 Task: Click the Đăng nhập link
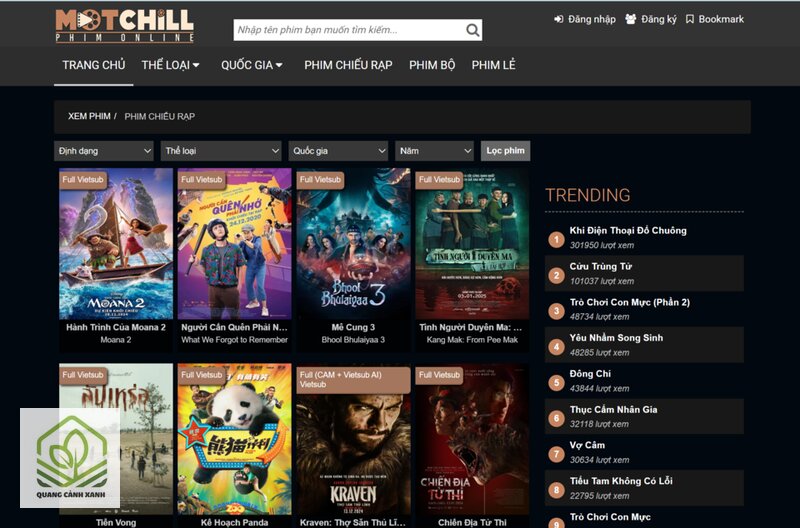(x=592, y=19)
